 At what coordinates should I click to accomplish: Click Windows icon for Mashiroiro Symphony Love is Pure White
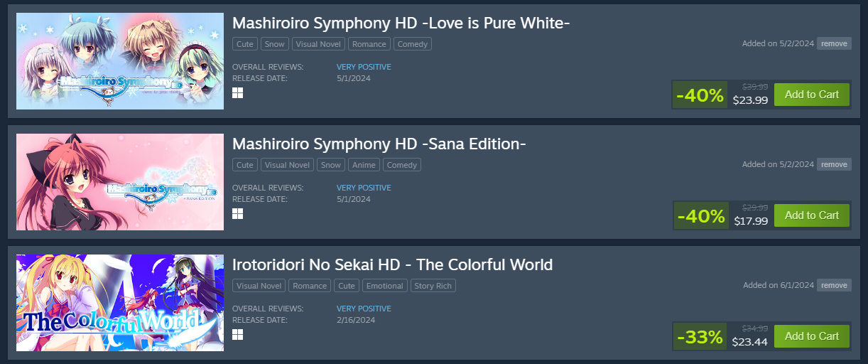click(237, 93)
